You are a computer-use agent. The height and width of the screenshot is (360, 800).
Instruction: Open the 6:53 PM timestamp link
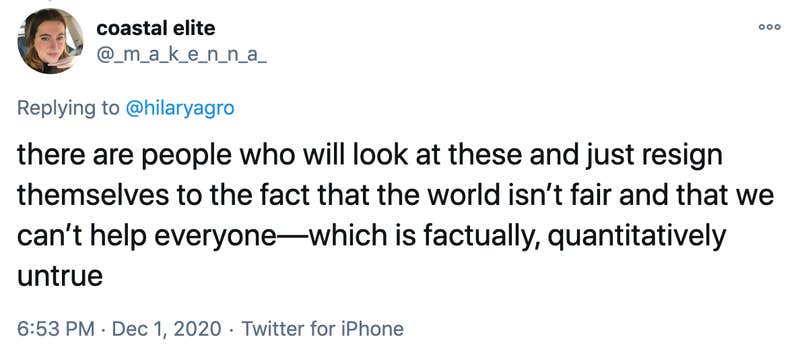56,329
